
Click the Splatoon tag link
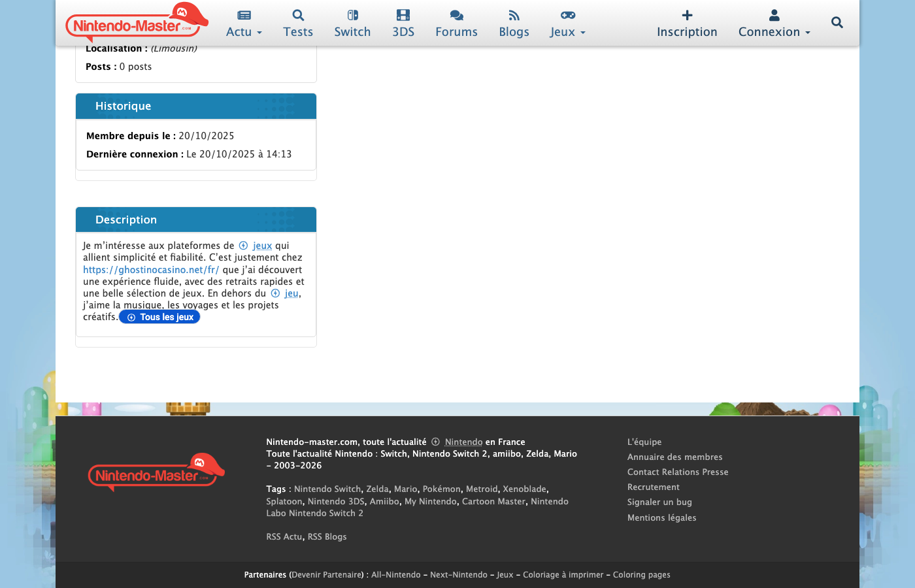tap(284, 502)
